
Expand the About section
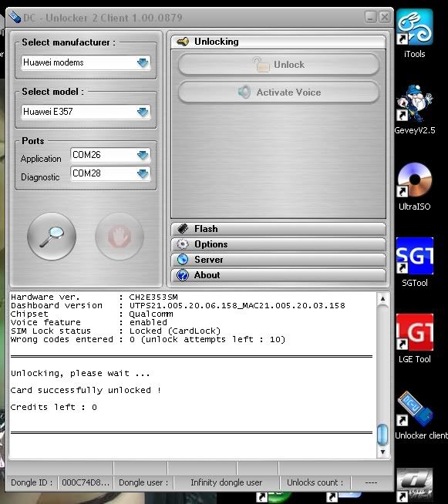278,275
